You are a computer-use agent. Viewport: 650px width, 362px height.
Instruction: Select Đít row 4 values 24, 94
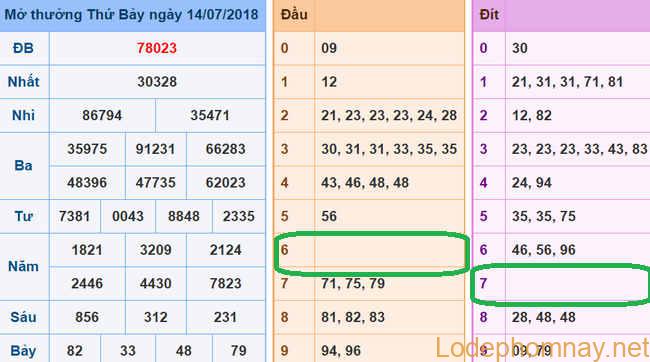(531, 182)
